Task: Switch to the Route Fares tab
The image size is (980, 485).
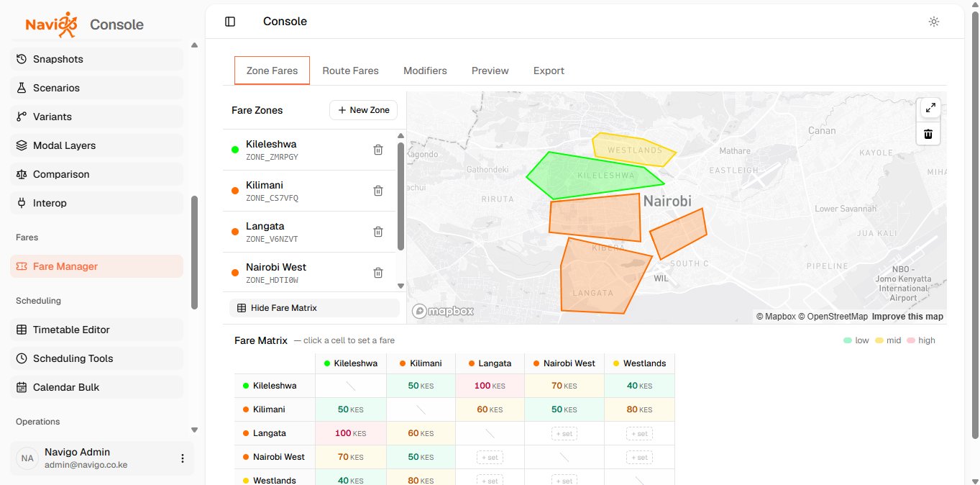Action: tap(350, 71)
